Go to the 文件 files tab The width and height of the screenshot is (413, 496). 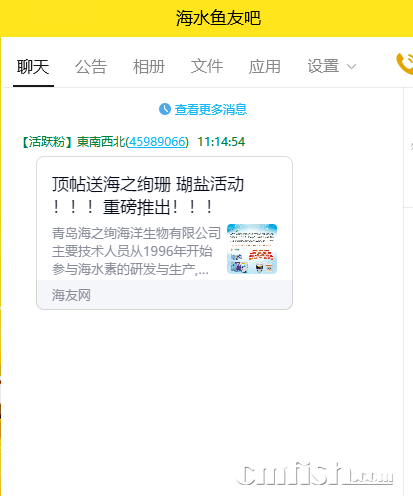pyautogui.click(x=207, y=66)
